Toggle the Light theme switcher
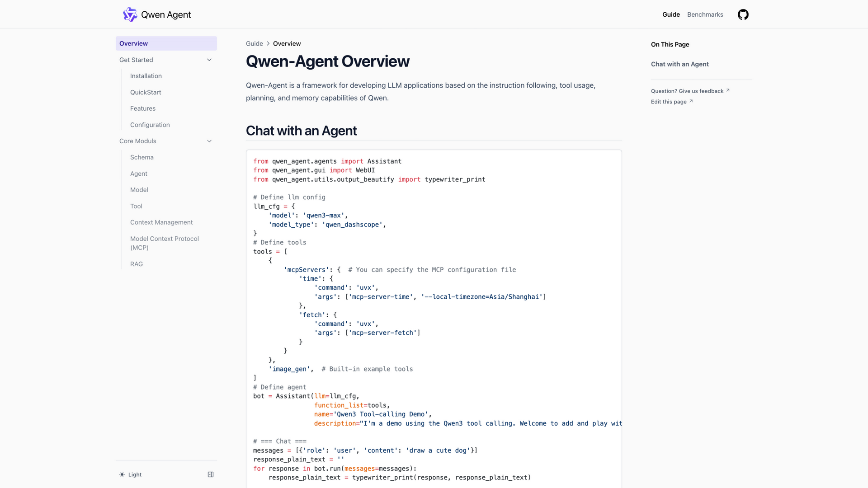 click(x=130, y=474)
